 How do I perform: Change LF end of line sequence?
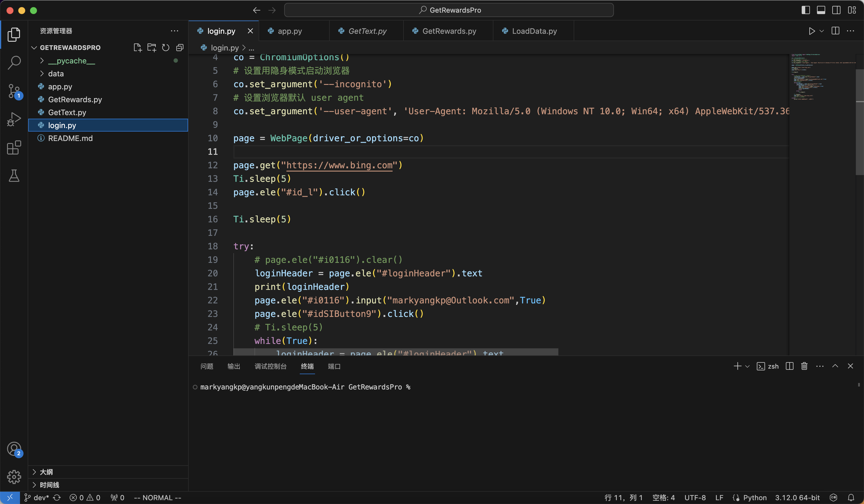(719, 498)
